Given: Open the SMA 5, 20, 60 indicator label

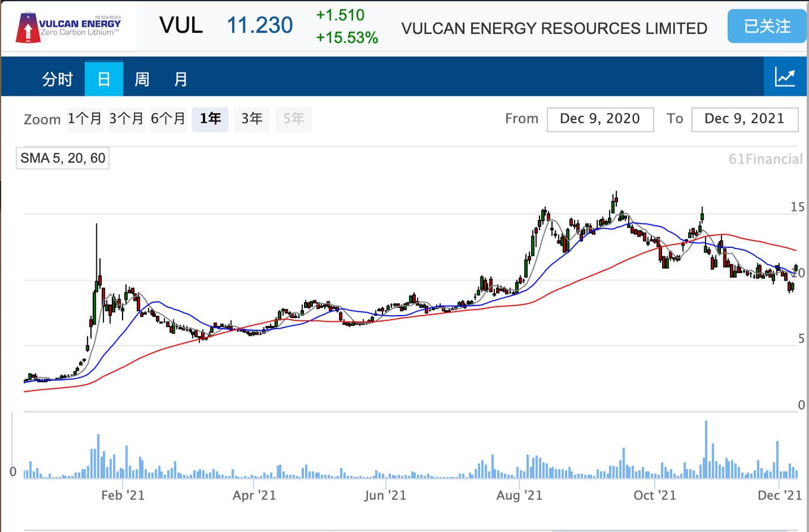Looking at the screenshot, I should coord(62,158).
